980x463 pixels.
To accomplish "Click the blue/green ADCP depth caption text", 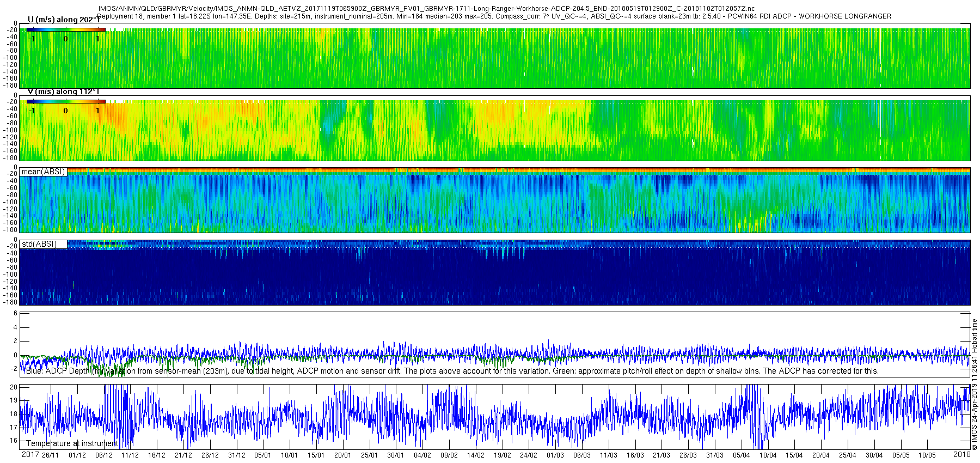I will pyautogui.click(x=452, y=371).
